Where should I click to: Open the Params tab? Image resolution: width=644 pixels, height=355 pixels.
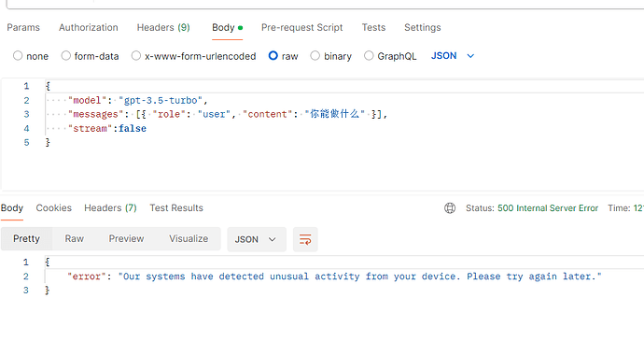[23, 27]
